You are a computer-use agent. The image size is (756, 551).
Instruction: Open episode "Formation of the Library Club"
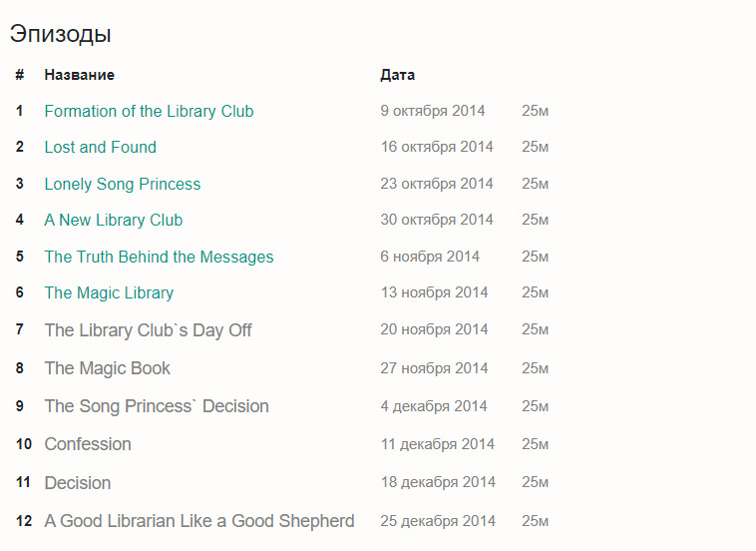tap(149, 111)
